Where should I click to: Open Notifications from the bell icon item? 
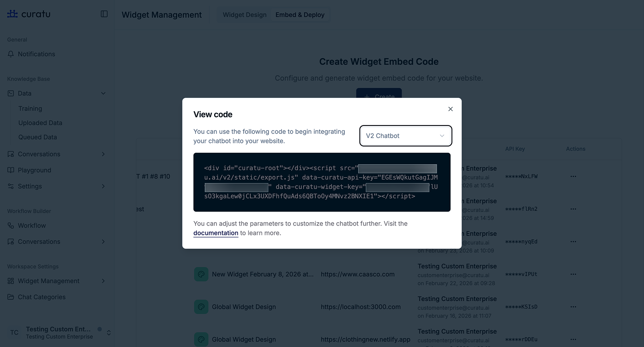click(x=36, y=54)
